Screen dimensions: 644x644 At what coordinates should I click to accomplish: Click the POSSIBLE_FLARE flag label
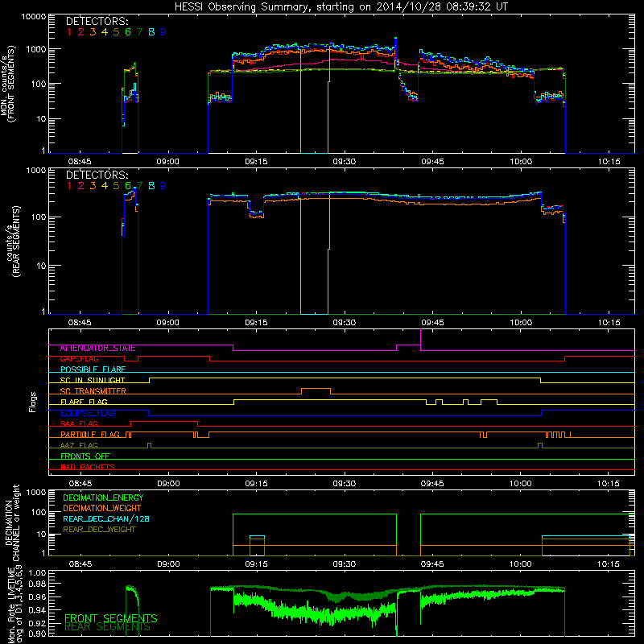(93, 369)
